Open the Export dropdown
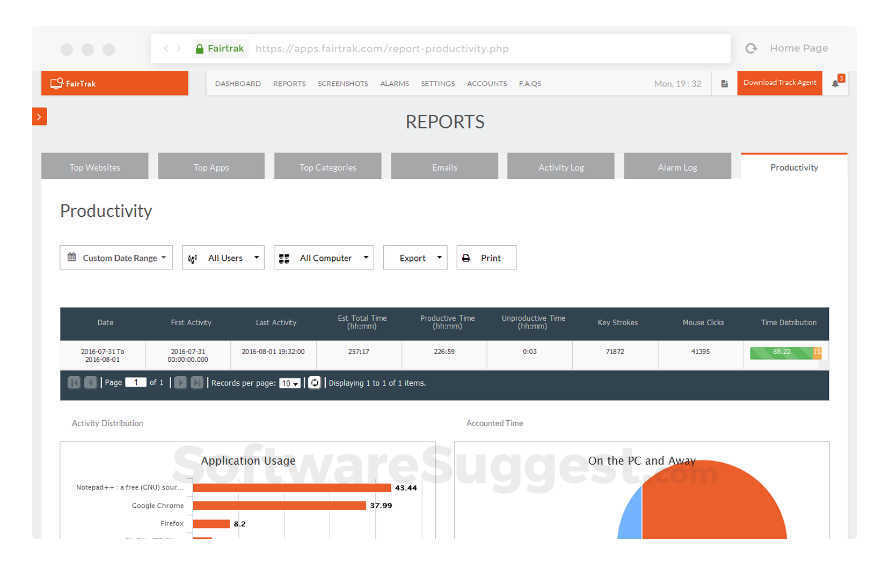This screenshot has width=890, height=563. pyautogui.click(x=415, y=258)
